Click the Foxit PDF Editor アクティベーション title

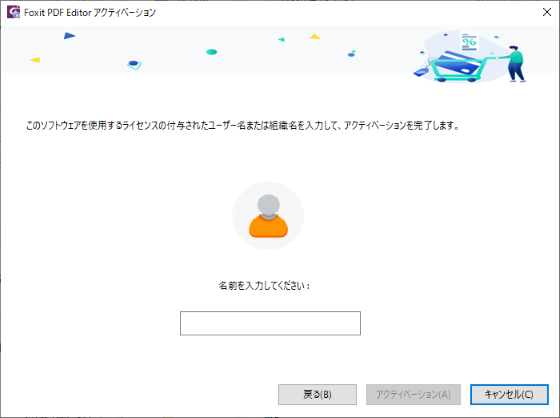click(90, 13)
